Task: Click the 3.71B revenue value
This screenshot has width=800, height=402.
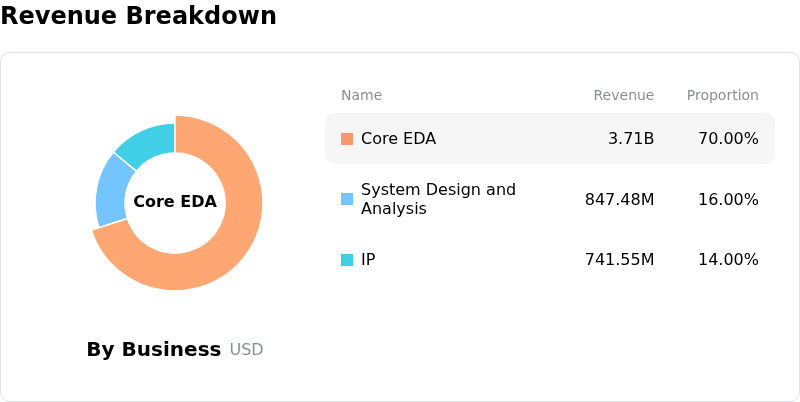Action: point(631,139)
